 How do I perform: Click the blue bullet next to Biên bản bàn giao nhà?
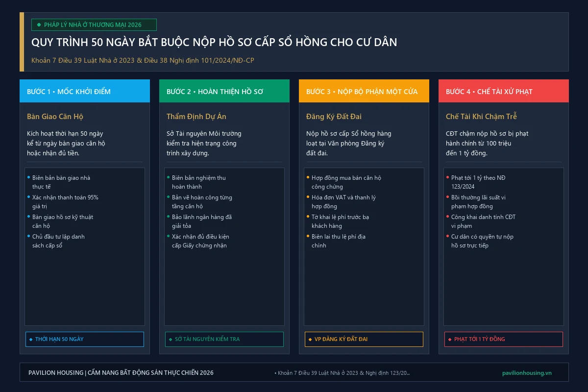28,177
